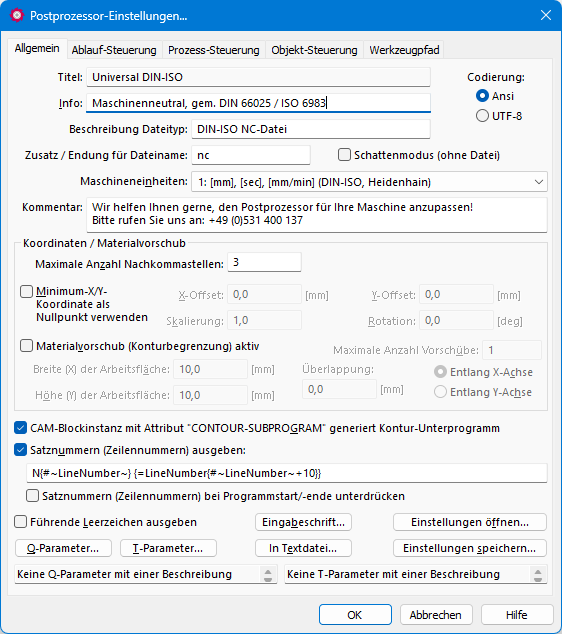Click Einstellungen speichern... button

[x=470, y=548]
